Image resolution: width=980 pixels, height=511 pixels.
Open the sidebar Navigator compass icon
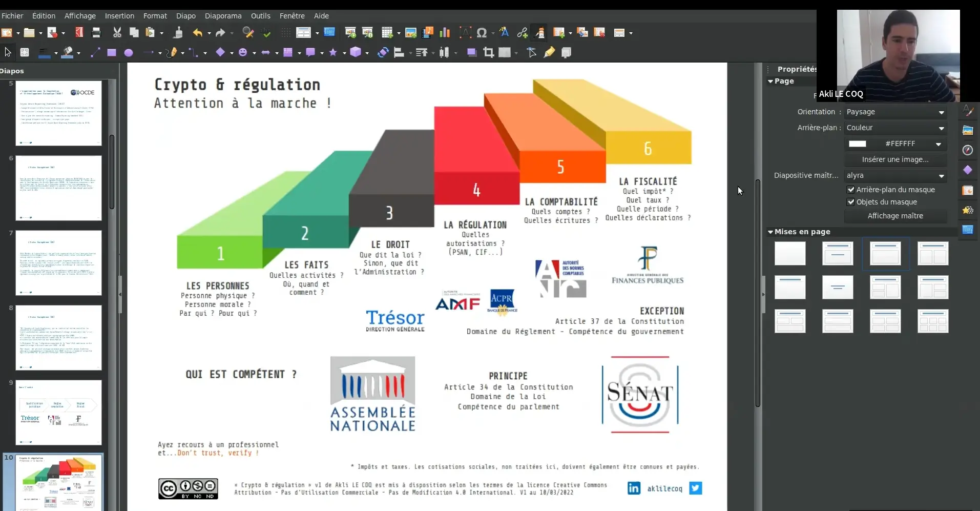(968, 150)
